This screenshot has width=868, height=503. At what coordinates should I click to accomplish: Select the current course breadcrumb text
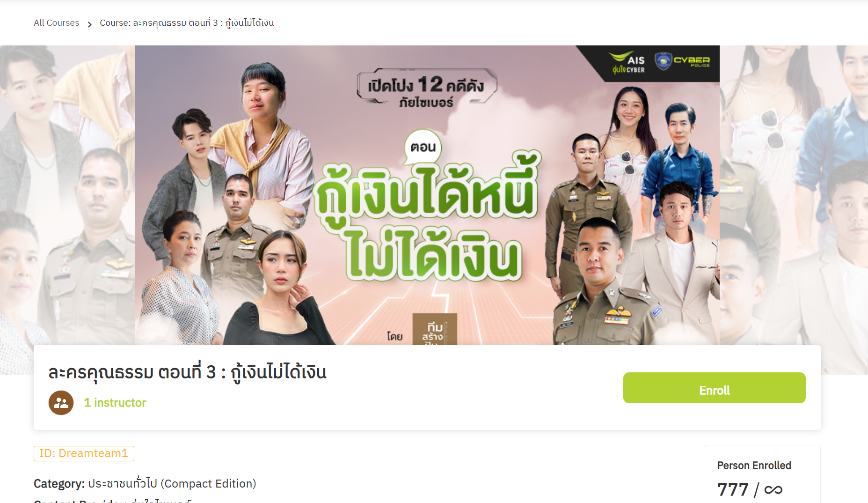coord(187,23)
